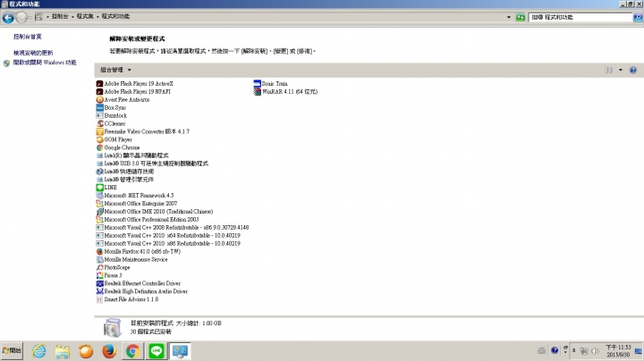The height and width of the screenshot is (361, 644).
Task: Select Mozilla Maintenance Service entry
Action: [x=131, y=260]
